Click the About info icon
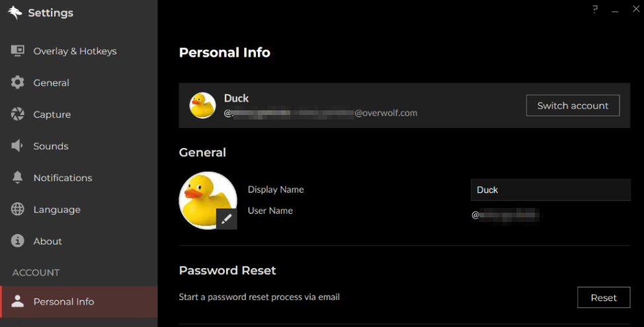 [17, 240]
